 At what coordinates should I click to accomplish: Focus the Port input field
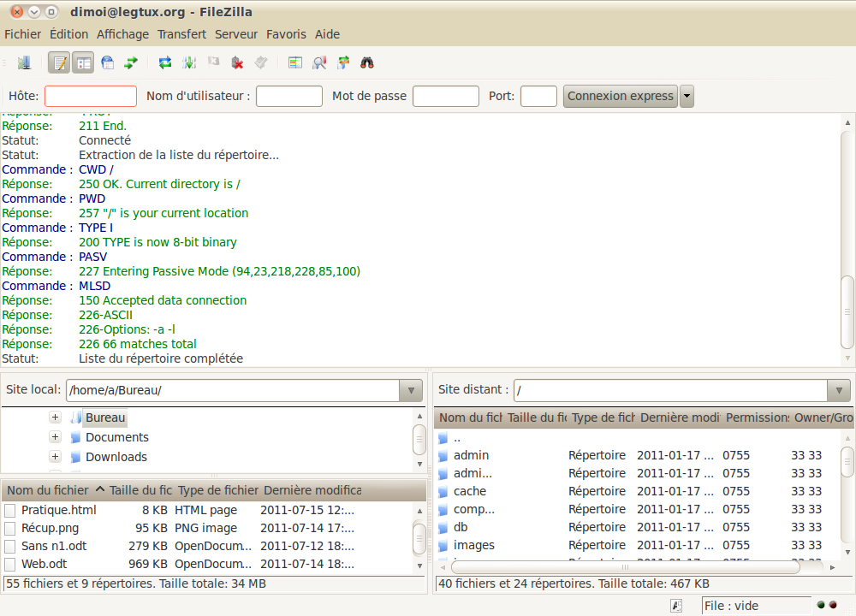[x=538, y=96]
